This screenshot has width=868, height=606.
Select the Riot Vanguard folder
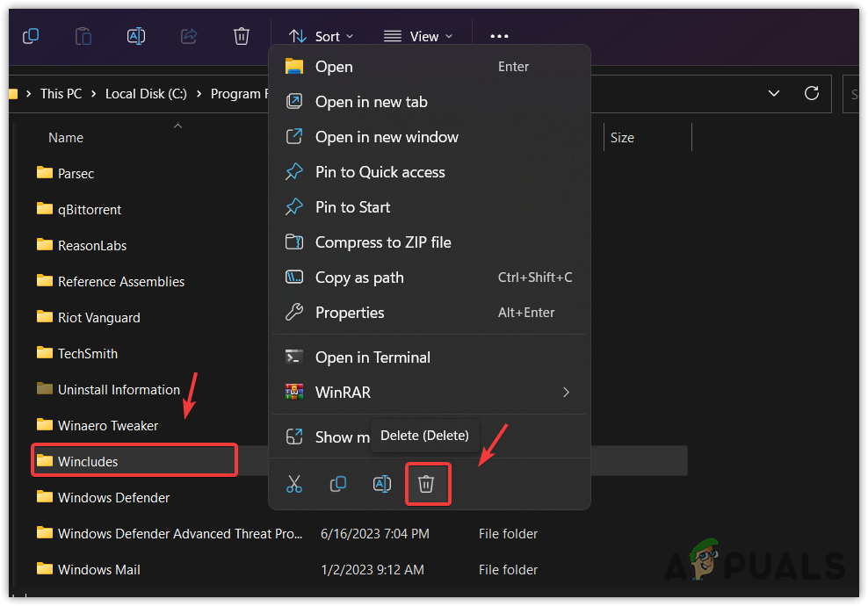[88, 317]
